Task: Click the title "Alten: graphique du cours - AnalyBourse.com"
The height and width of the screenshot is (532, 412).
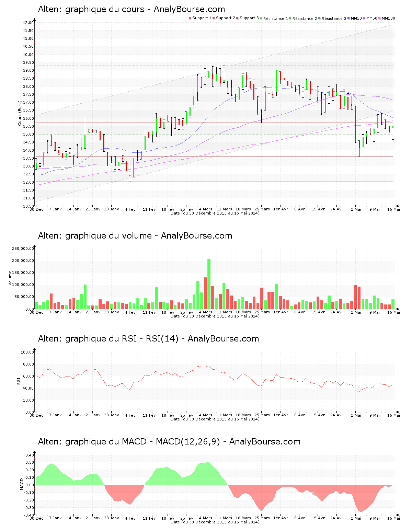Action: (x=131, y=9)
